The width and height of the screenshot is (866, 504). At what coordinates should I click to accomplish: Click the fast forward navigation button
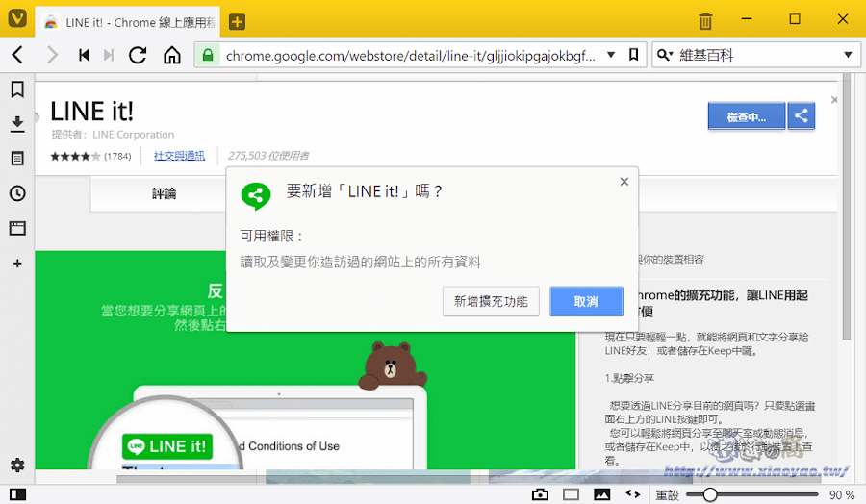pyautogui.click(x=109, y=55)
